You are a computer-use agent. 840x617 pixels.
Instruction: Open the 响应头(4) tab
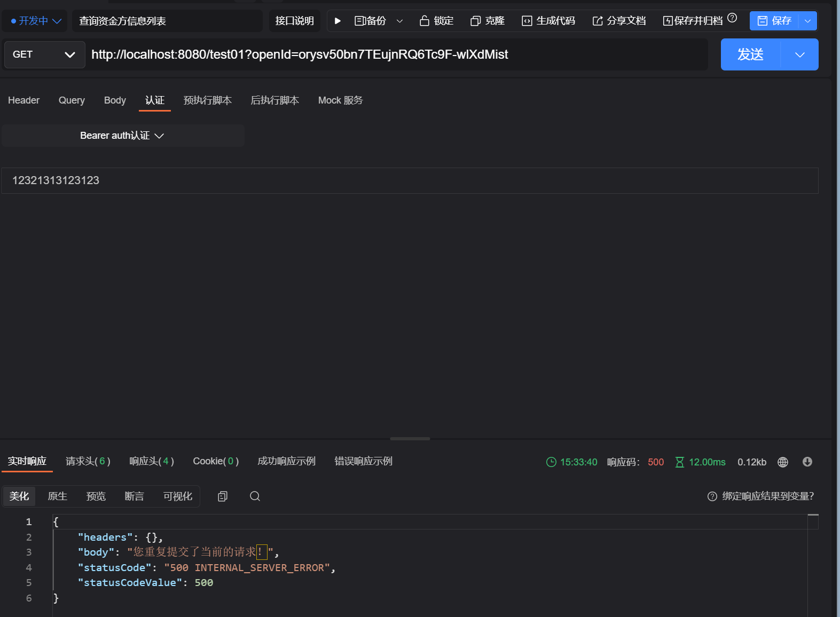pyautogui.click(x=152, y=461)
